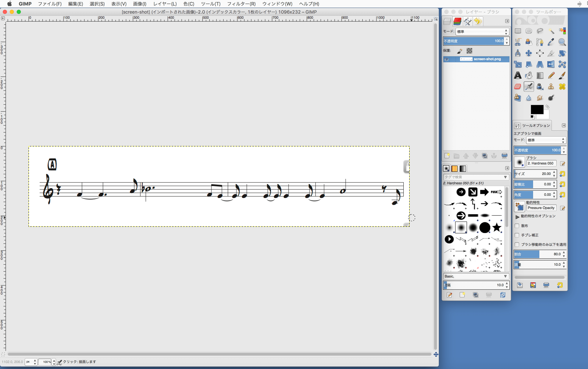Select the Ellipse Select tool
Image resolution: width=588 pixels, height=369 pixels.
(x=529, y=31)
